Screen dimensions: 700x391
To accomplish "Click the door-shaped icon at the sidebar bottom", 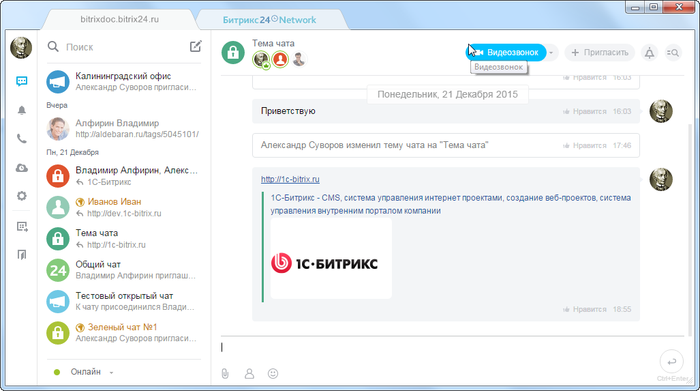I will [x=21, y=254].
